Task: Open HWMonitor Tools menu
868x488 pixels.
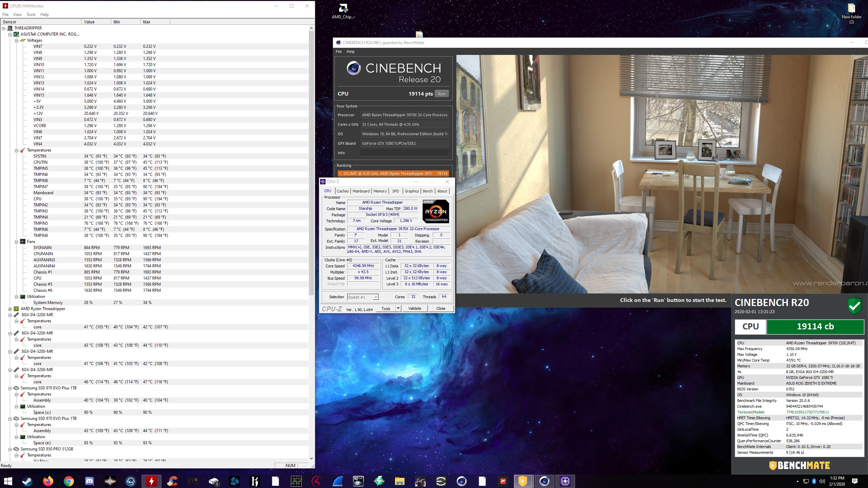Action: tap(31, 15)
